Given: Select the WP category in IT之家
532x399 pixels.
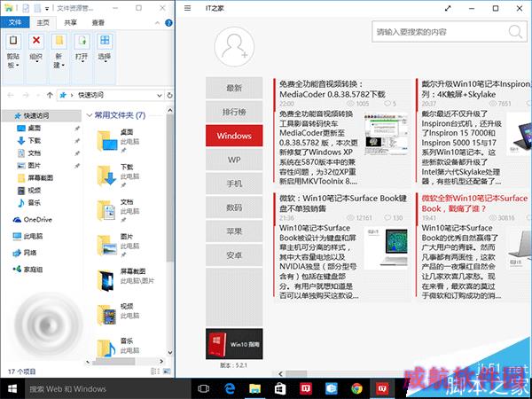Looking at the screenshot, I should (x=234, y=160).
